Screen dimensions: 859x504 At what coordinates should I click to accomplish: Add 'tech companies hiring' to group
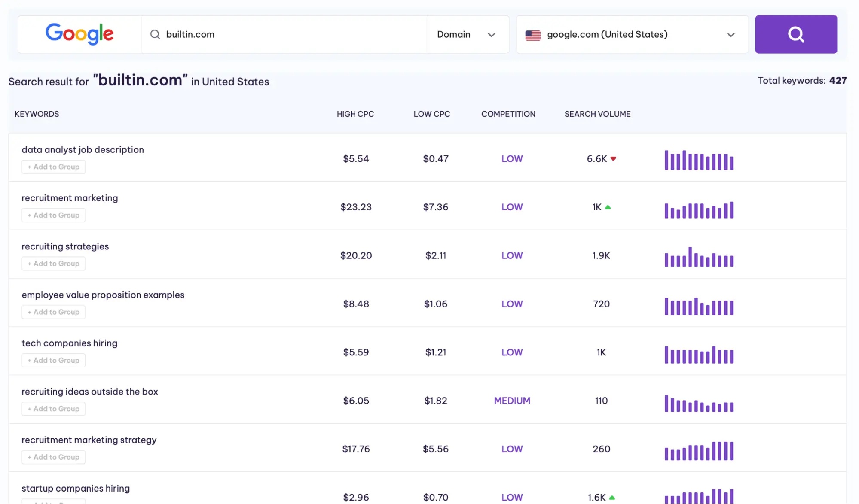(x=53, y=361)
